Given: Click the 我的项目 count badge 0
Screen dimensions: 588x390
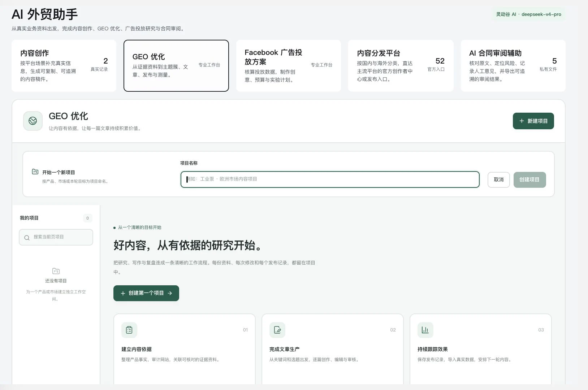Looking at the screenshot, I should 87,218.
